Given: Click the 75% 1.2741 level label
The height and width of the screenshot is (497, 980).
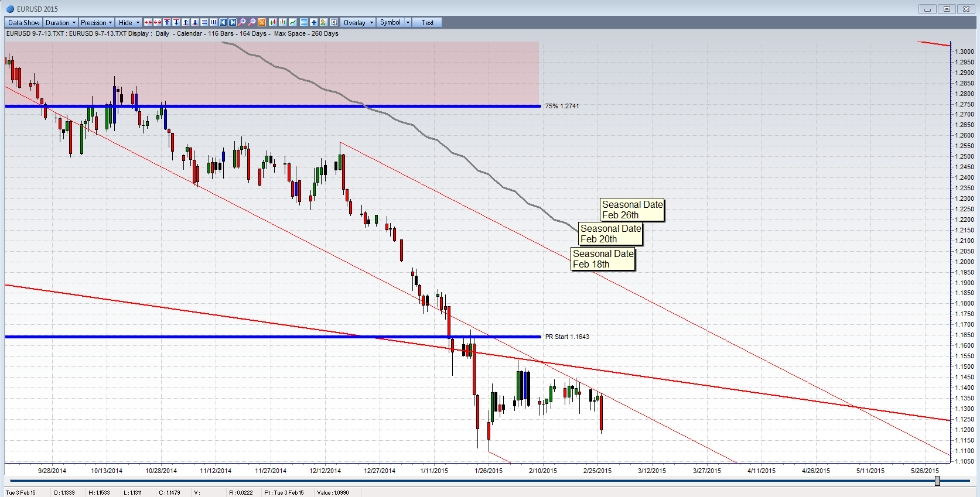Looking at the screenshot, I should tap(562, 106).
